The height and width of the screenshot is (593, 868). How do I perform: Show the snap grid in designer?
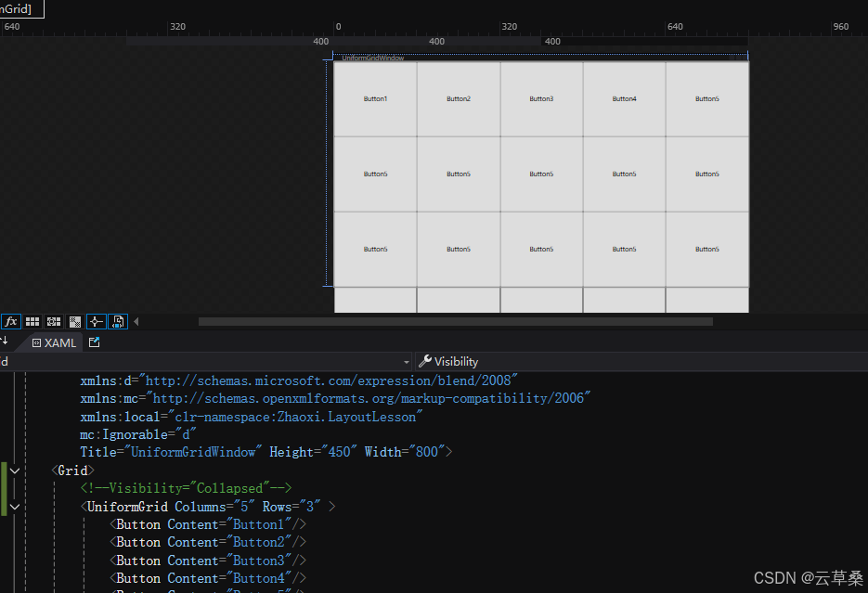tap(32, 321)
